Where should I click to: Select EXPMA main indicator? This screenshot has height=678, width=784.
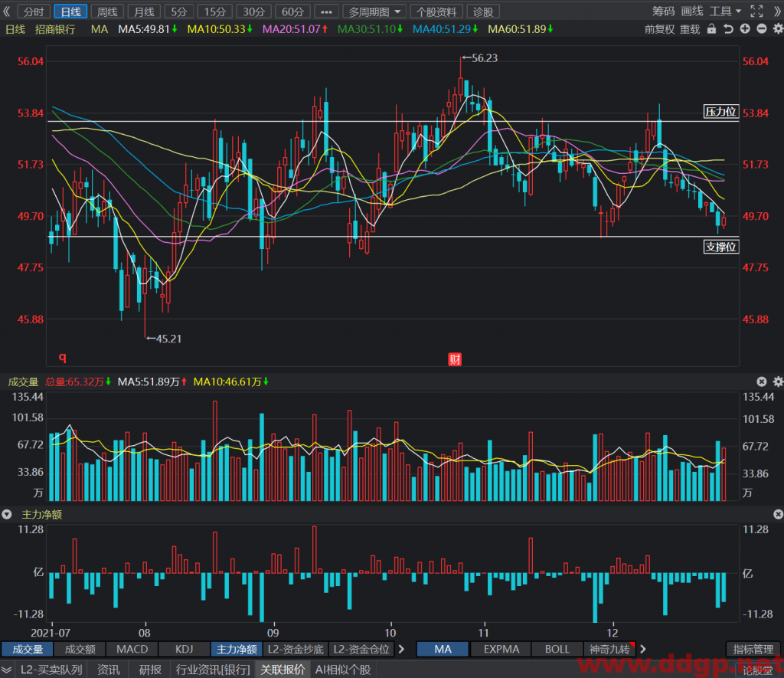pyautogui.click(x=501, y=649)
